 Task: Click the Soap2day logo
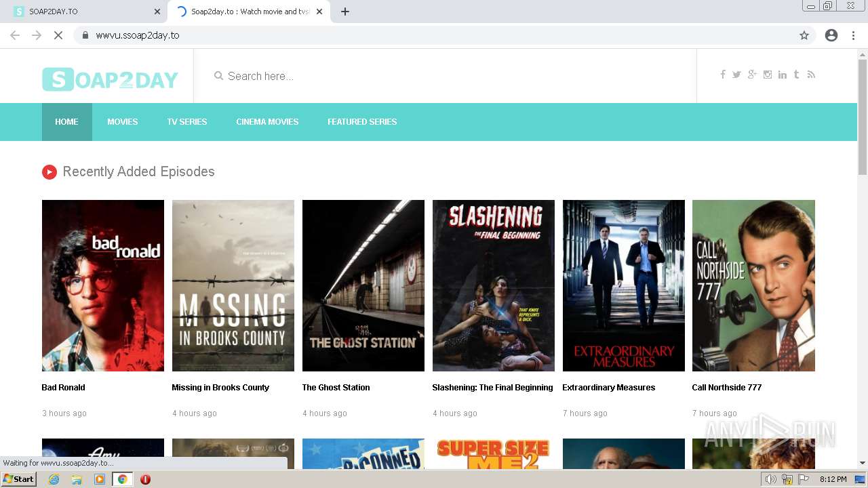(110, 79)
